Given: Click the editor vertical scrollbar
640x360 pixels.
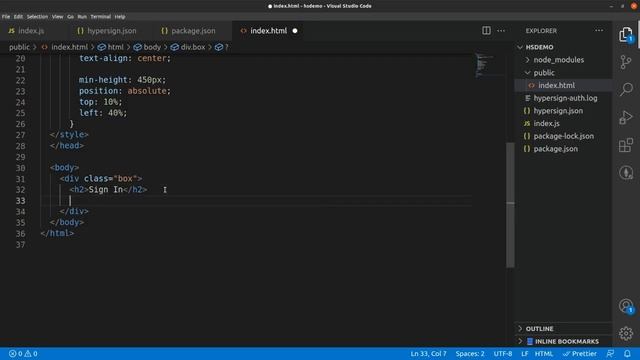Looking at the screenshot, I should click(x=510, y=204).
